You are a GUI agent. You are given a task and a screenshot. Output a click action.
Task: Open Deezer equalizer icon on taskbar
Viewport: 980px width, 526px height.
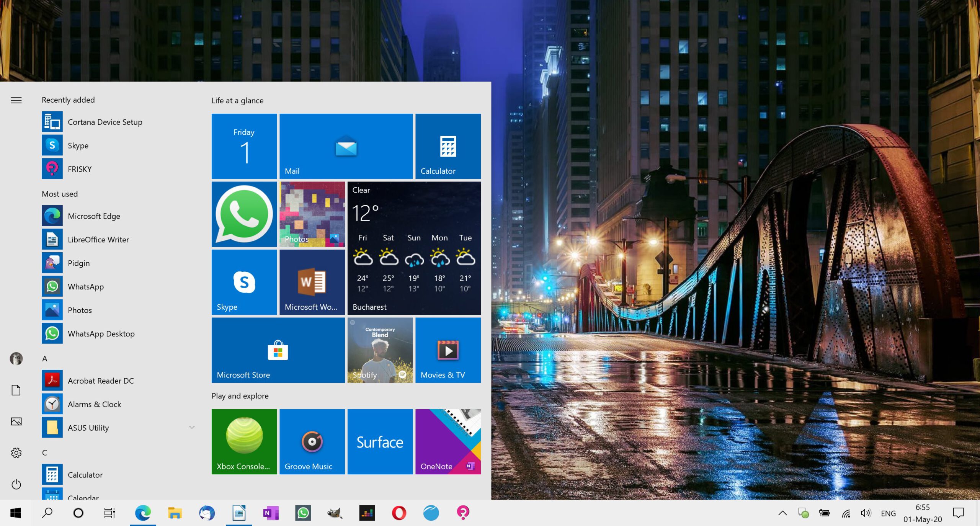(367, 513)
